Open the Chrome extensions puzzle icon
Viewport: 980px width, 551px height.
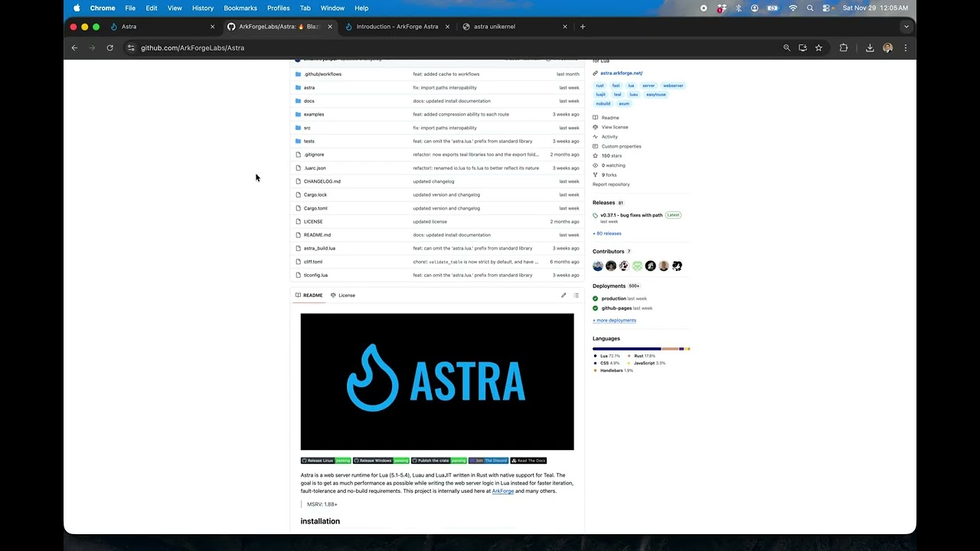click(844, 47)
